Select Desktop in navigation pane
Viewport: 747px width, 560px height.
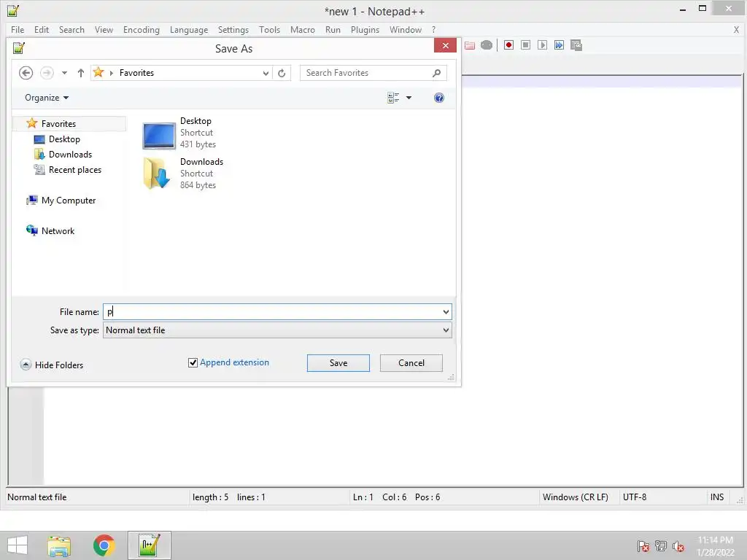point(64,139)
